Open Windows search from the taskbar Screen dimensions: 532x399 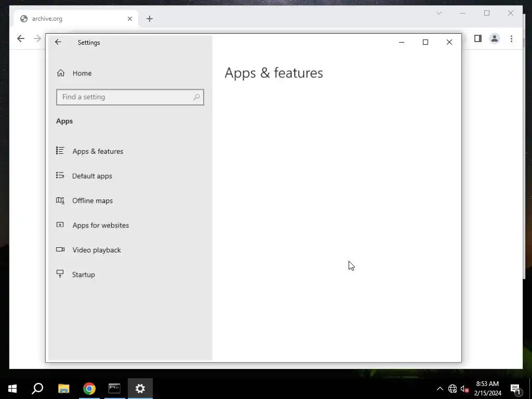tap(37, 389)
